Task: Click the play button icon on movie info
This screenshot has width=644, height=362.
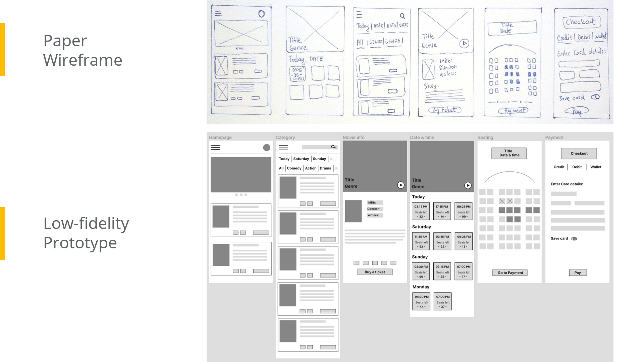Action: [x=400, y=185]
